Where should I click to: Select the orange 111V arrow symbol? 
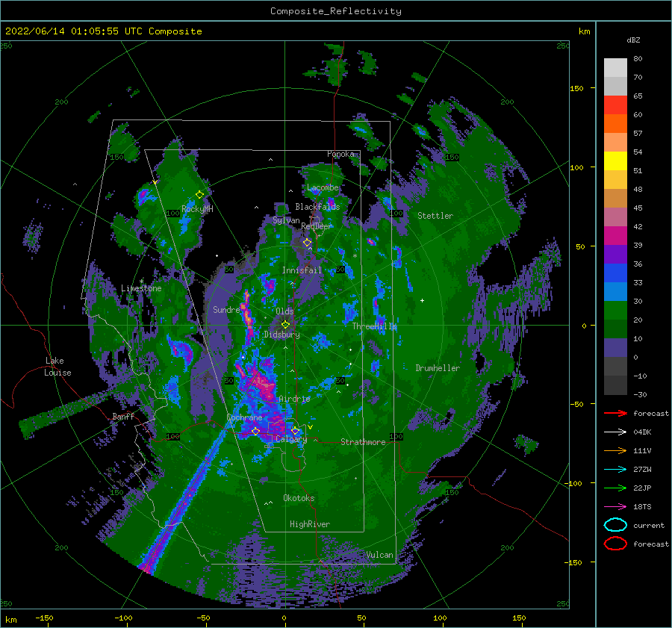(615, 450)
